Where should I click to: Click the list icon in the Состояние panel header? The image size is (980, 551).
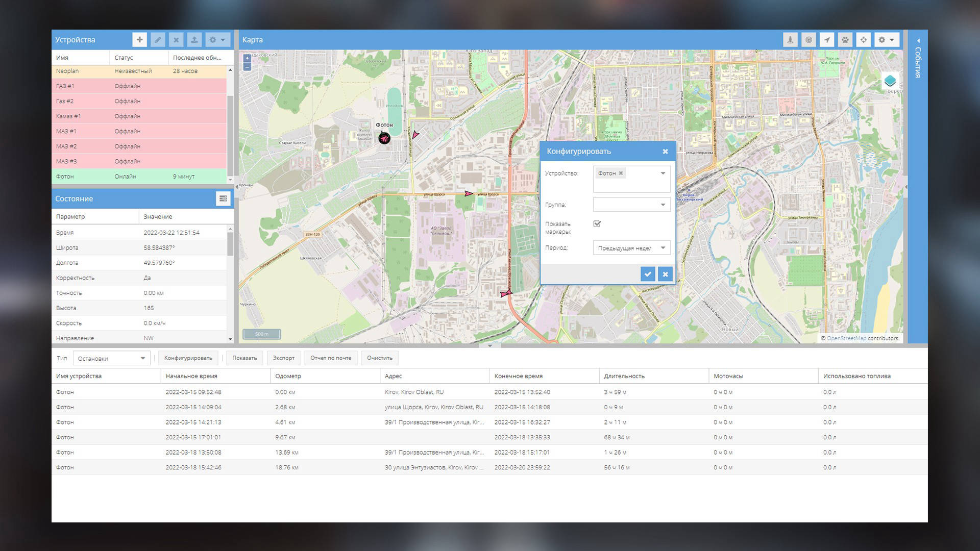[x=223, y=198]
